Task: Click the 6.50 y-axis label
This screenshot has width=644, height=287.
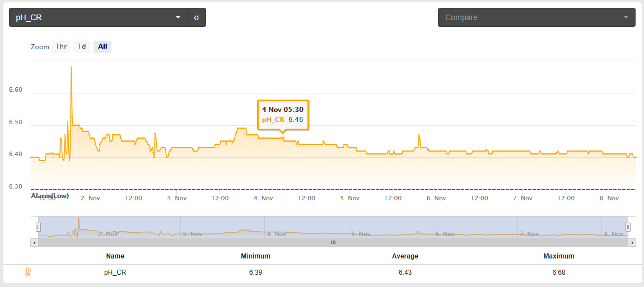Action: tap(16, 122)
